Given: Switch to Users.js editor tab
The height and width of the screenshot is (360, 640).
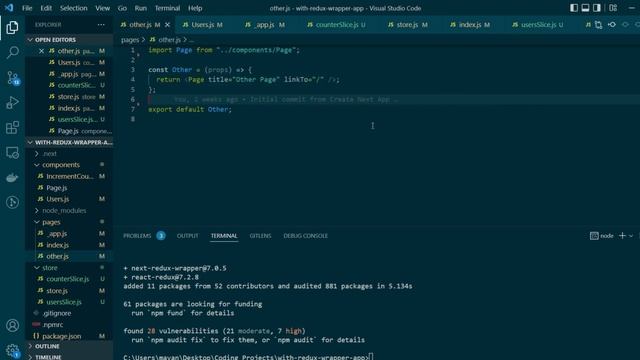Looking at the screenshot, I should (203, 25).
